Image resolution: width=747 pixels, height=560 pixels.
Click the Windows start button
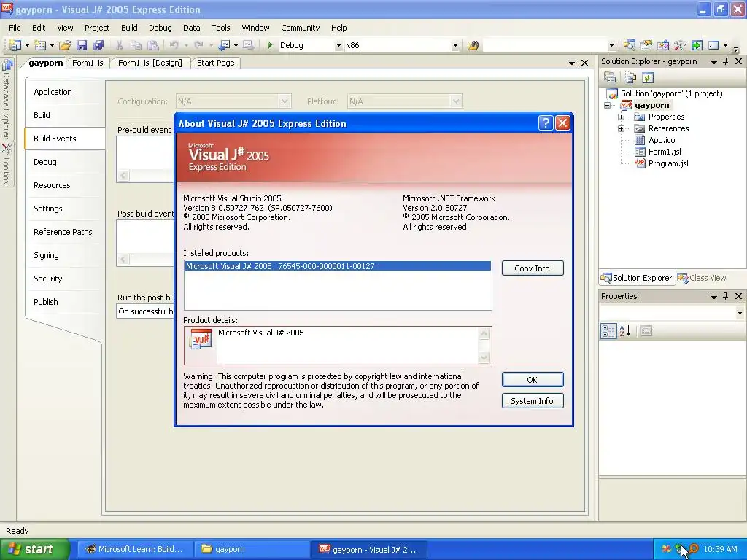34,549
